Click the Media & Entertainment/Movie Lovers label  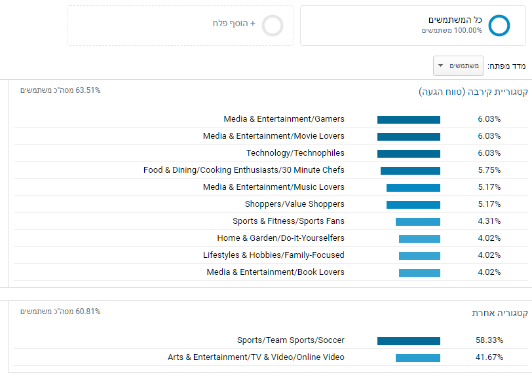[x=273, y=136]
